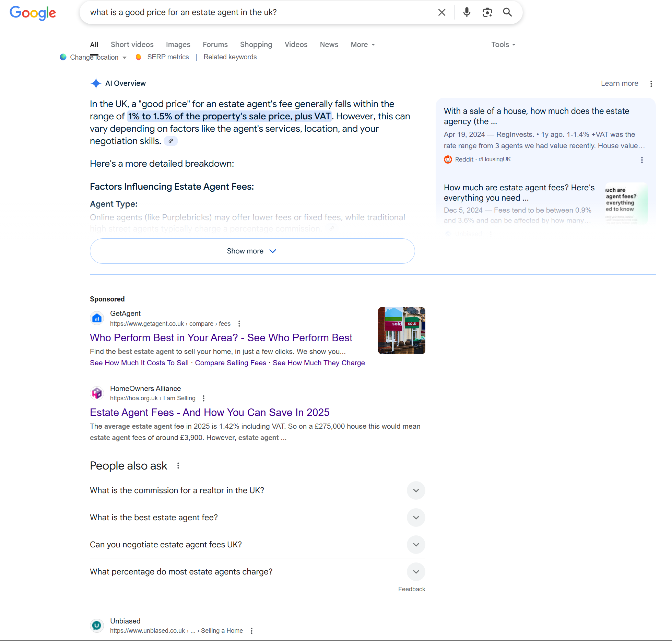
Task: Switch to Short videos tab
Action: click(132, 45)
